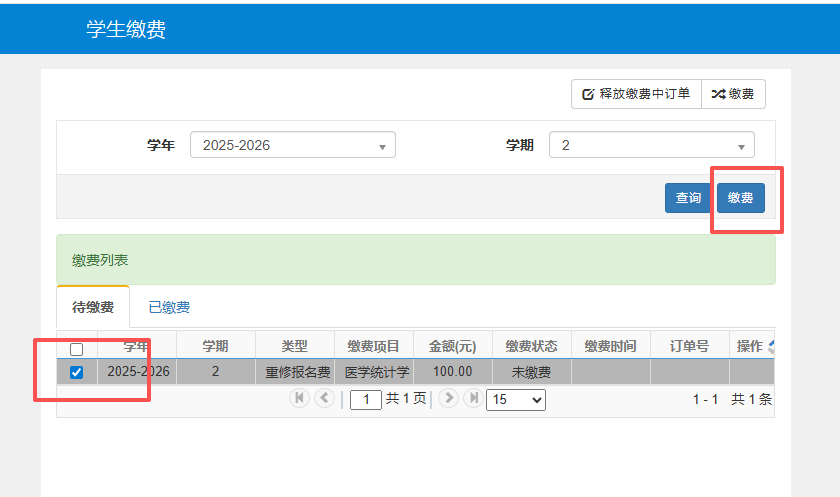Click the previous page pager icon

click(x=324, y=398)
